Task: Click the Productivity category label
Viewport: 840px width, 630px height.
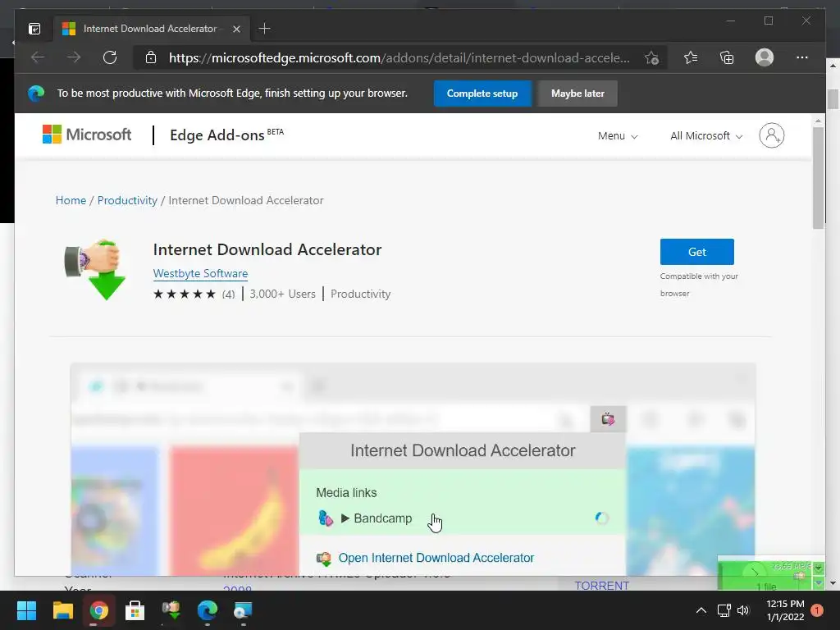Action: [x=361, y=294]
